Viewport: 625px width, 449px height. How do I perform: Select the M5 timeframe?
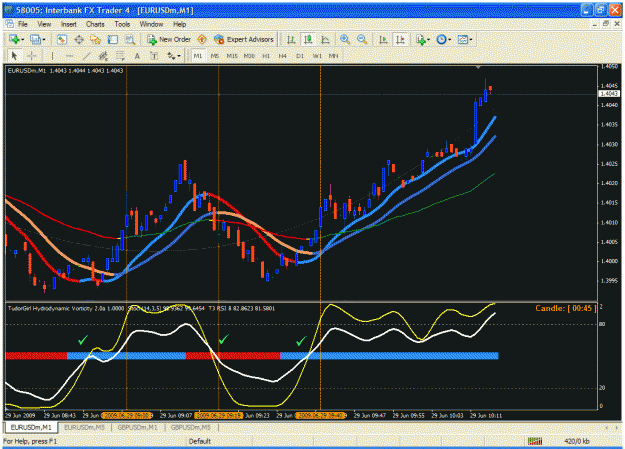(x=215, y=56)
